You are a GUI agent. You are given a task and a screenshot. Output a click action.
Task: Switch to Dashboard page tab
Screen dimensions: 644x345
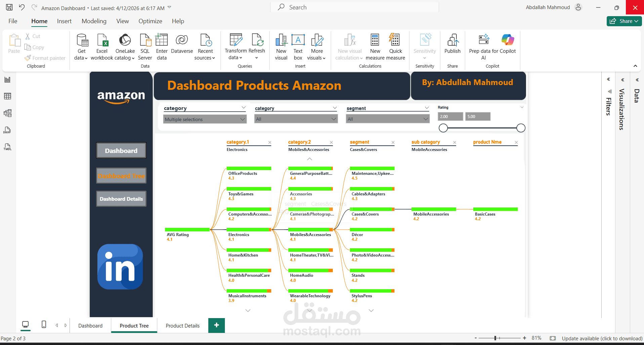90,325
